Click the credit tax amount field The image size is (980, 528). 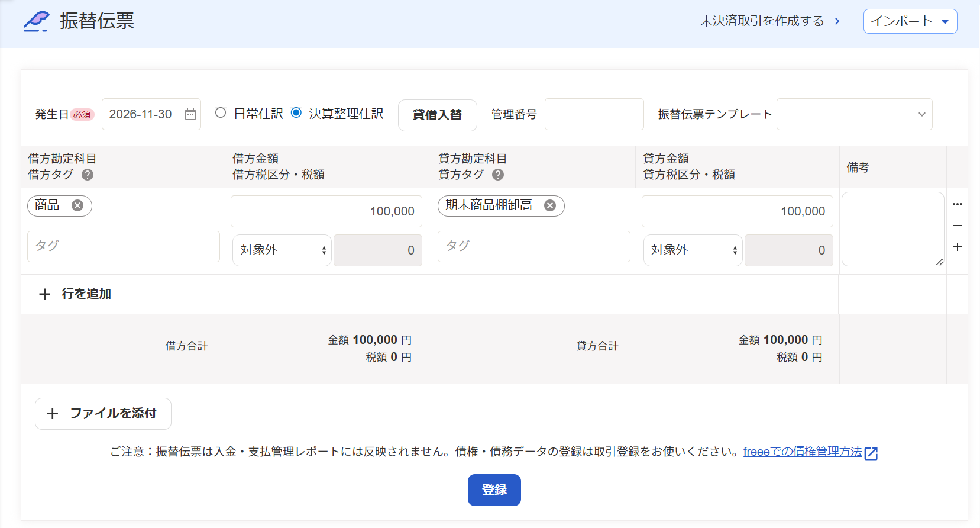point(789,250)
